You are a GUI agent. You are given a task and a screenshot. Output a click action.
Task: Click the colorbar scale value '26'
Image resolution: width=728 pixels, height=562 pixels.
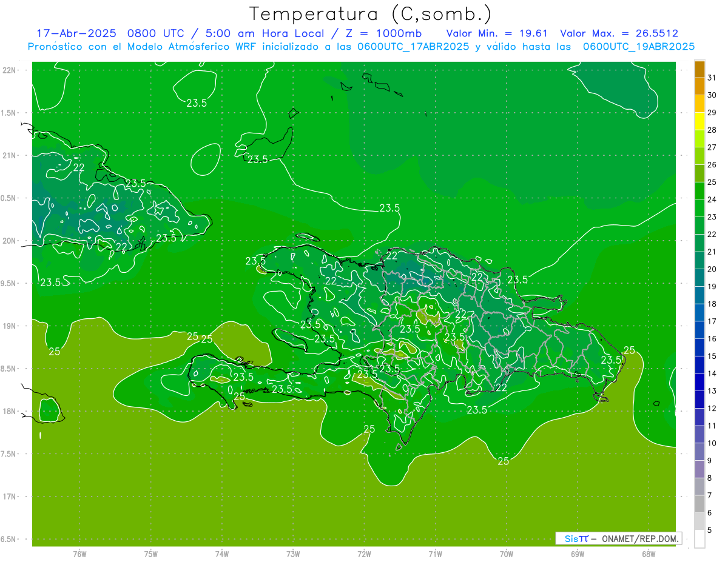(712, 165)
